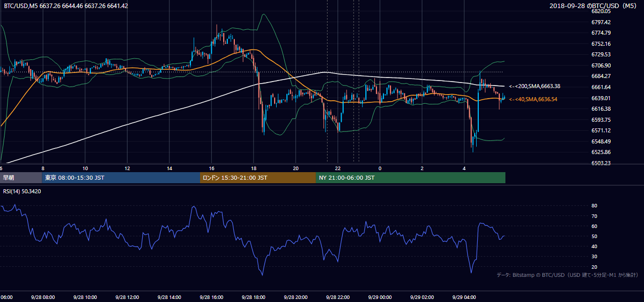Select the 9/28 22:00 date axis label
This screenshot has width=644, height=302.
tap(337, 297)
